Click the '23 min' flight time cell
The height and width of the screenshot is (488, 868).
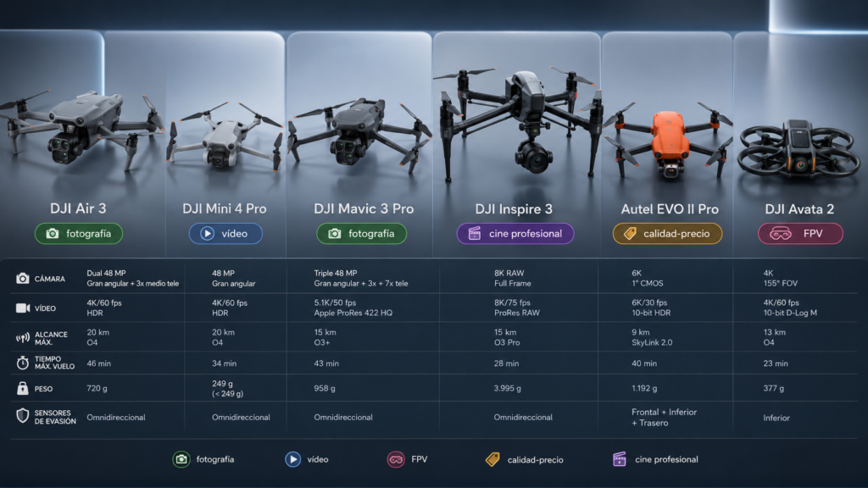[x=776, y=363]
